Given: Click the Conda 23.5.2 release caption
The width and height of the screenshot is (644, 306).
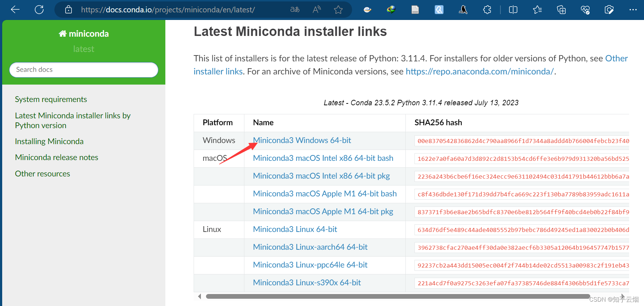Looking at the screenshot, I should point(421,103).
